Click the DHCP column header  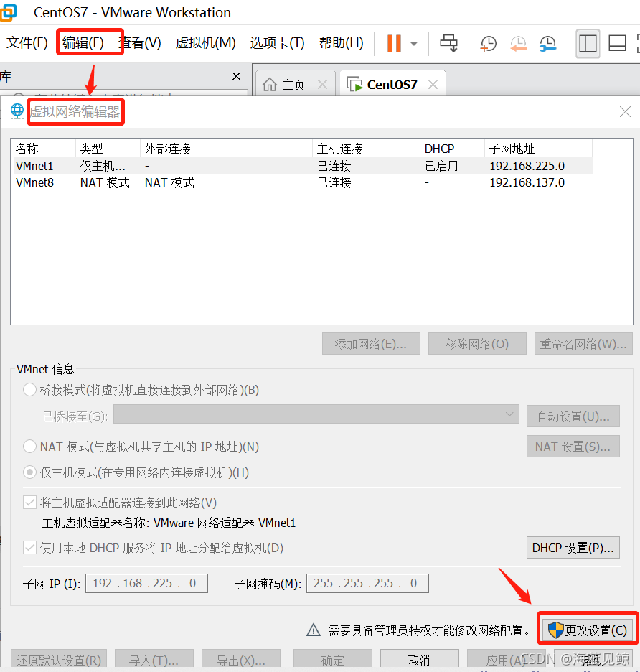coord(452,149)
